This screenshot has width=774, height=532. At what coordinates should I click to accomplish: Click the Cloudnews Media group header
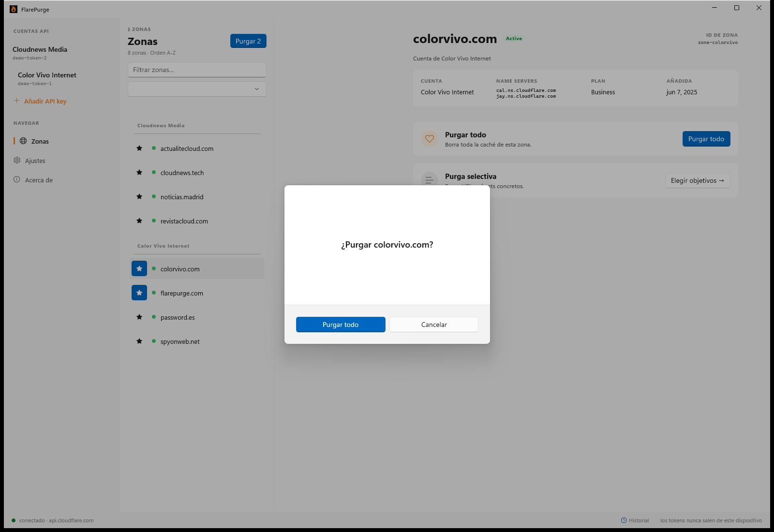[161, 126]
